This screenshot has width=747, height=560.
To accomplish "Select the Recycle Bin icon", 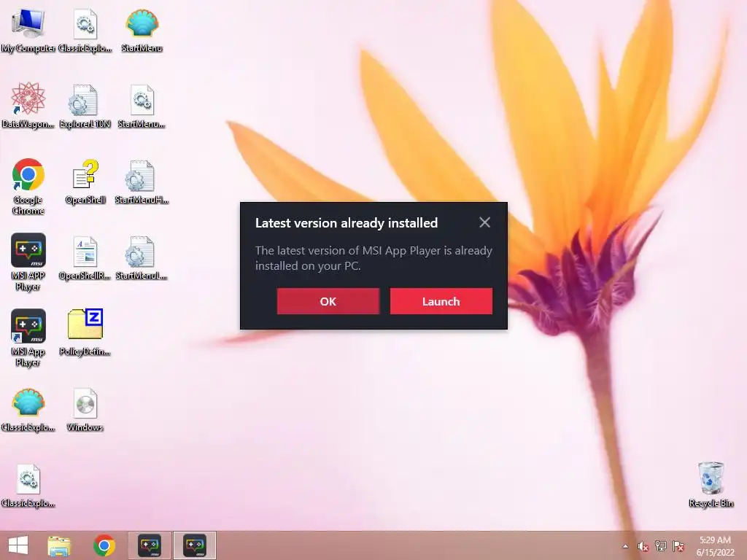I will click(711, 484).
